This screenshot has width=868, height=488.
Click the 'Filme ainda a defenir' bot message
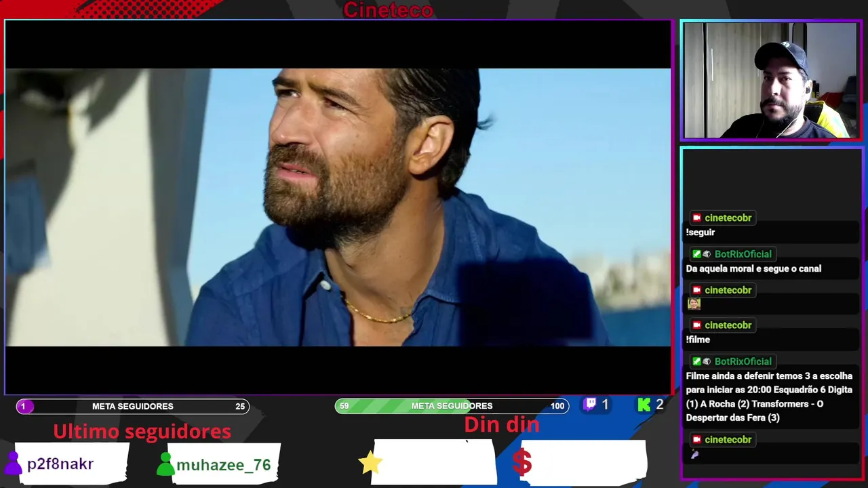[769, 396]
